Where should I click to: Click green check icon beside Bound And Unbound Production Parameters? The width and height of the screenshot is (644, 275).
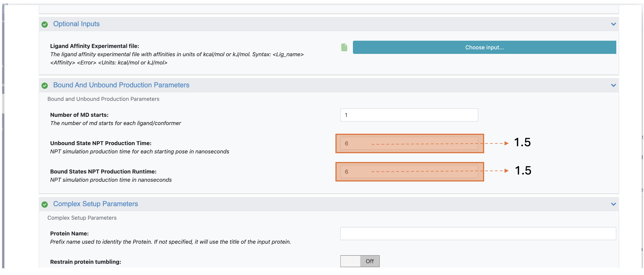tap(45, 86)
